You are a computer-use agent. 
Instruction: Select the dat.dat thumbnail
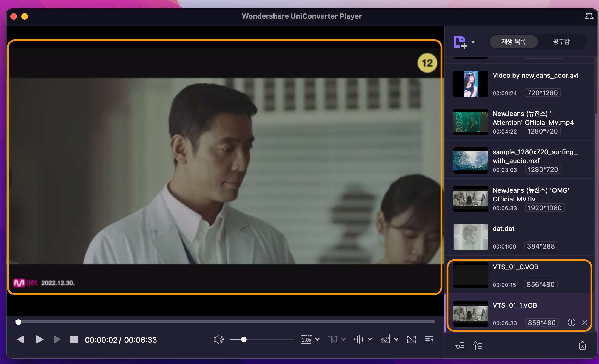[471, 237]
